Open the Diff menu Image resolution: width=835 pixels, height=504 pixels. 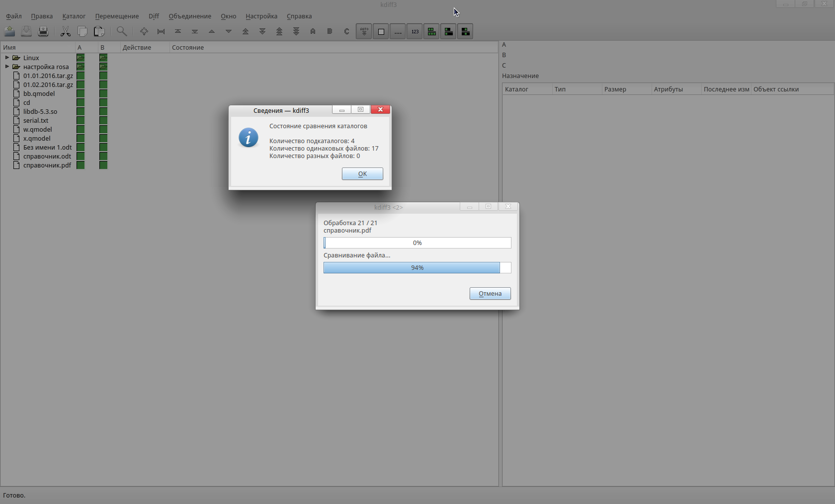pyautogui.click(x=154, y=16)
